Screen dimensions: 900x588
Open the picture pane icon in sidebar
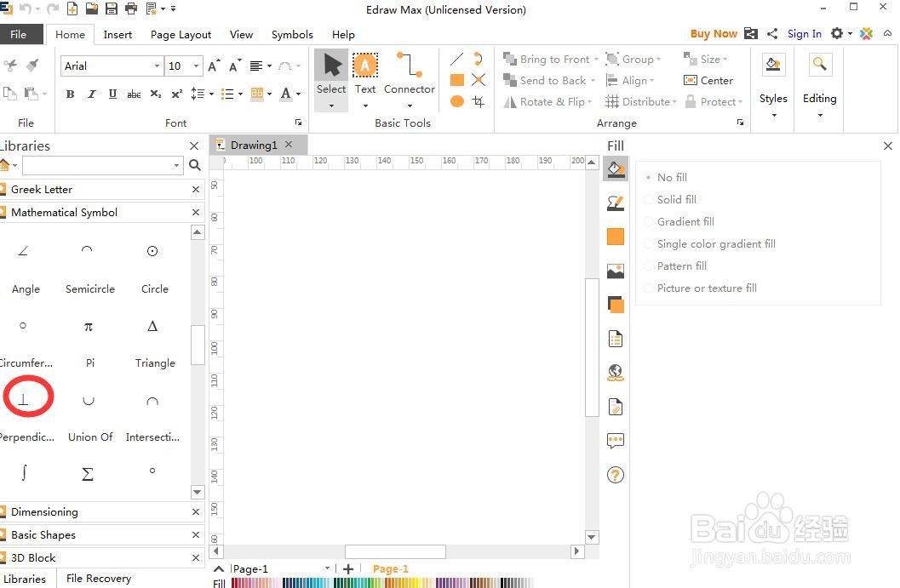click(616, 271)
